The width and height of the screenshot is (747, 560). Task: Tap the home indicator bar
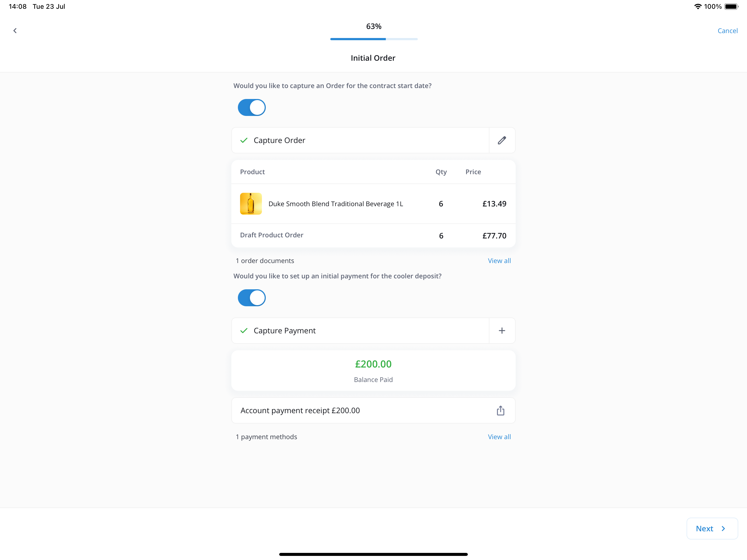(x=373, y=554)
